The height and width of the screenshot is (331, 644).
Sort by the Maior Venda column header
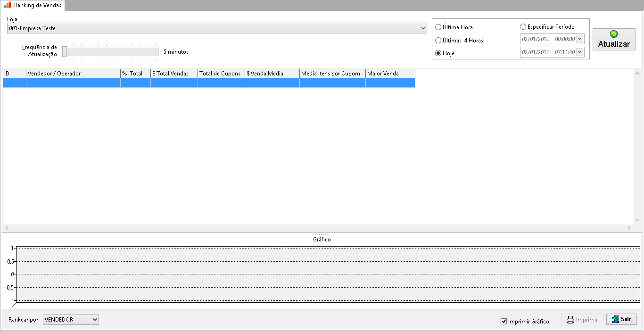tap(390, 74)
